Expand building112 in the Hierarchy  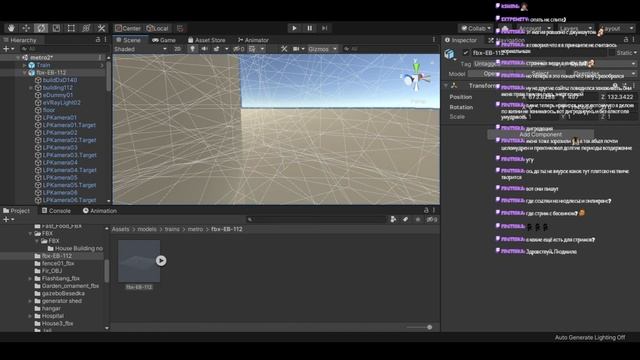point(31,88)
